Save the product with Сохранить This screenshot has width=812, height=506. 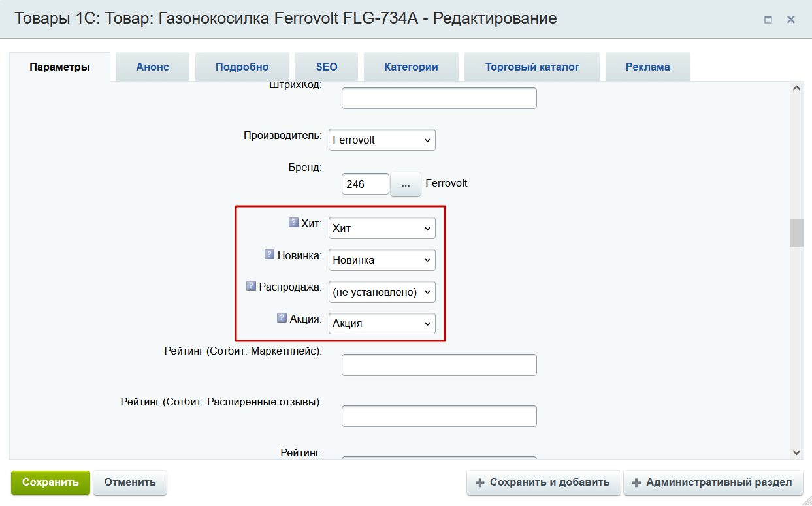coord(50,483)
